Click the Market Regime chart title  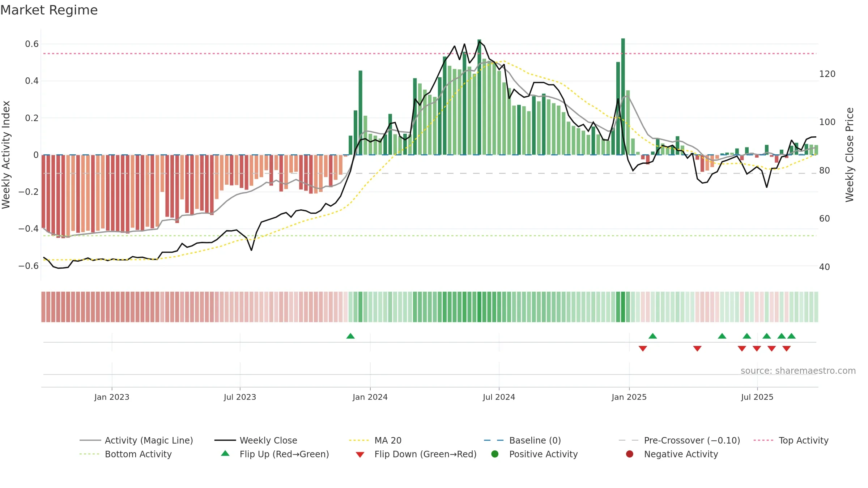(x=49, y=10)
